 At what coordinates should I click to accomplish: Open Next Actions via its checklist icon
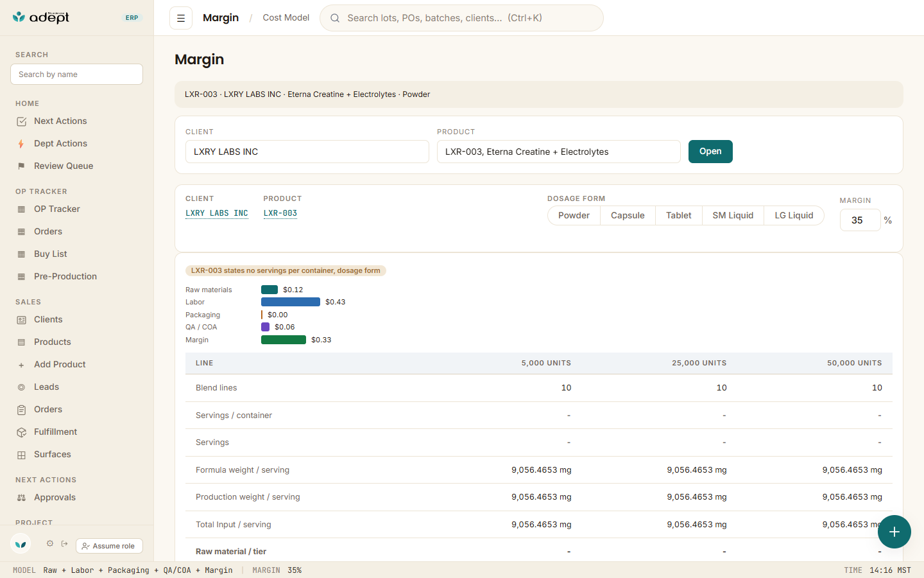click(21, 121)
